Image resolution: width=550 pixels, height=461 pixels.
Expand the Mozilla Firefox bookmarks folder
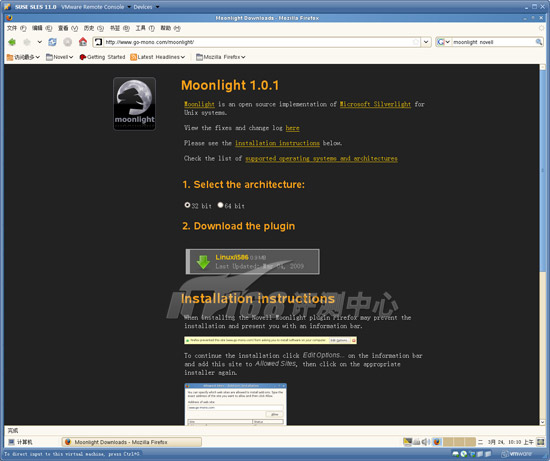click(x=221, y=57)
